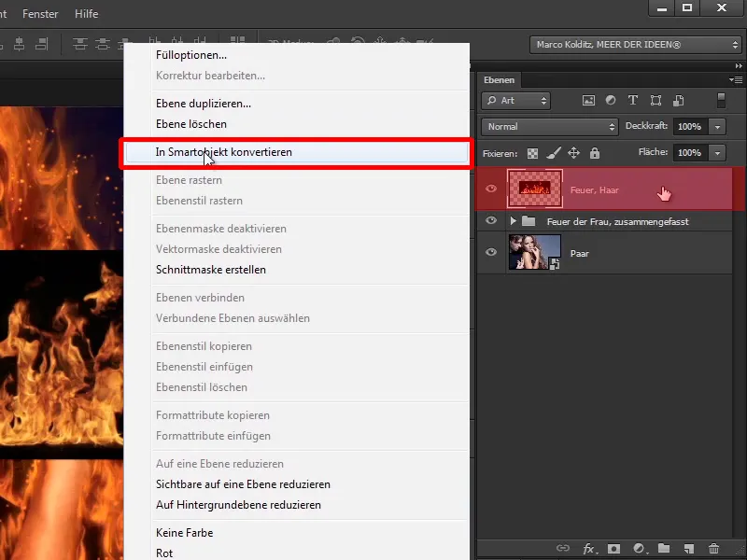Select the folder icon of Feuer der Frau group

pos(529,221)
